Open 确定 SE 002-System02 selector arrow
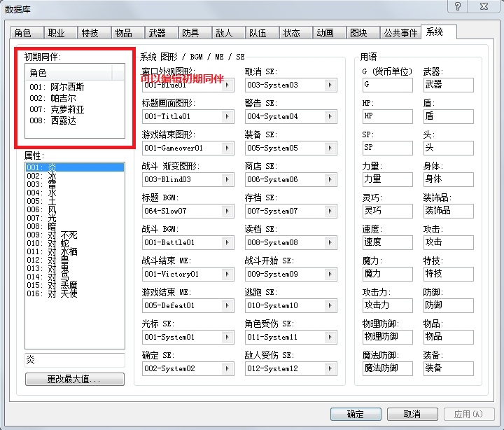This screenshot has width=504, height=430. tap(227, 369)
